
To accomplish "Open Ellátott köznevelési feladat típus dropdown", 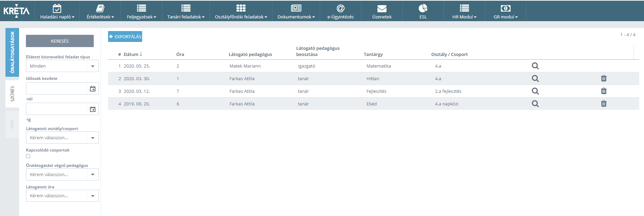I will (62, 66).
